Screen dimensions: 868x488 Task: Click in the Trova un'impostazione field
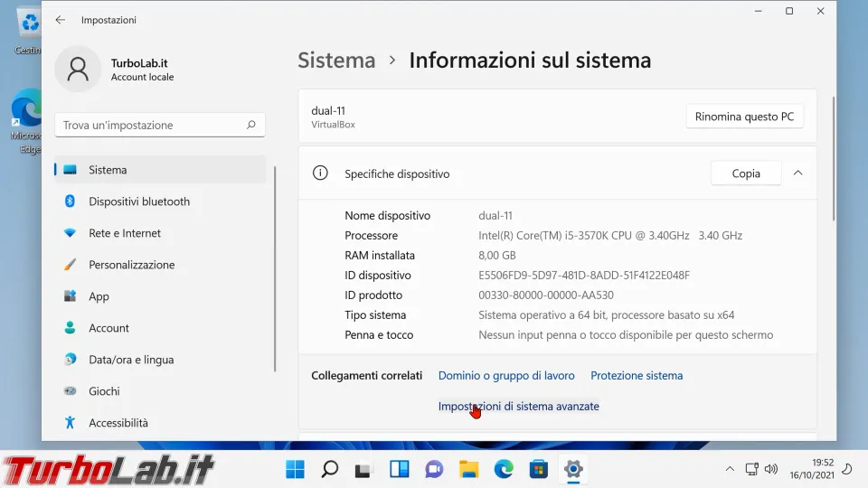point(149,125)
